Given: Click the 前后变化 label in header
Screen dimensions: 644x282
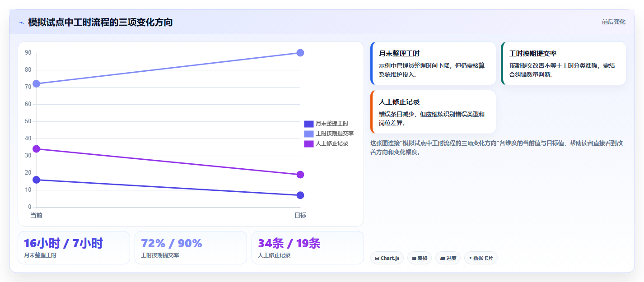Looking at the screenshot, I should 614,22.
